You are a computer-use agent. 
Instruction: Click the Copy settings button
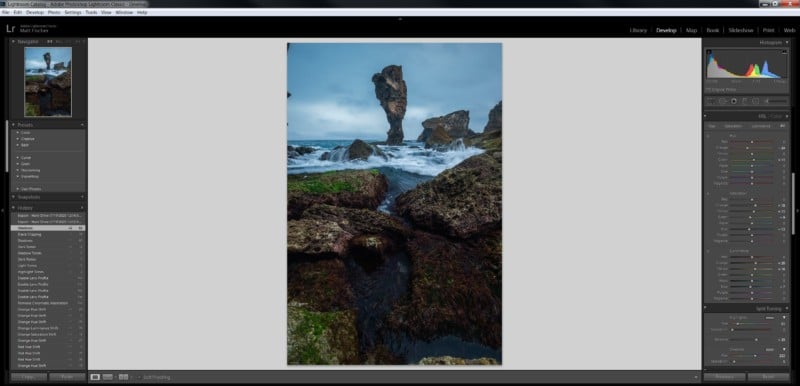pyautogui.click(x=29, y=377)
